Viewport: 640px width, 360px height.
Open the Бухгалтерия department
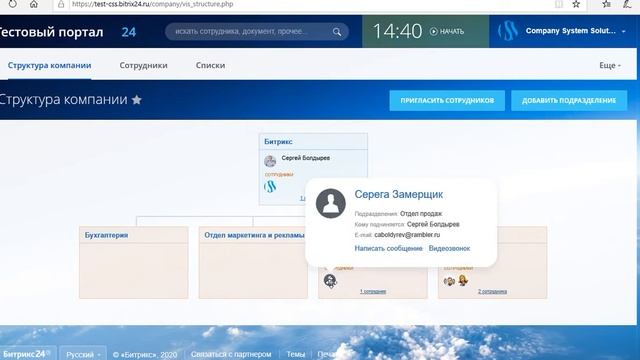(x=106, y=235)
